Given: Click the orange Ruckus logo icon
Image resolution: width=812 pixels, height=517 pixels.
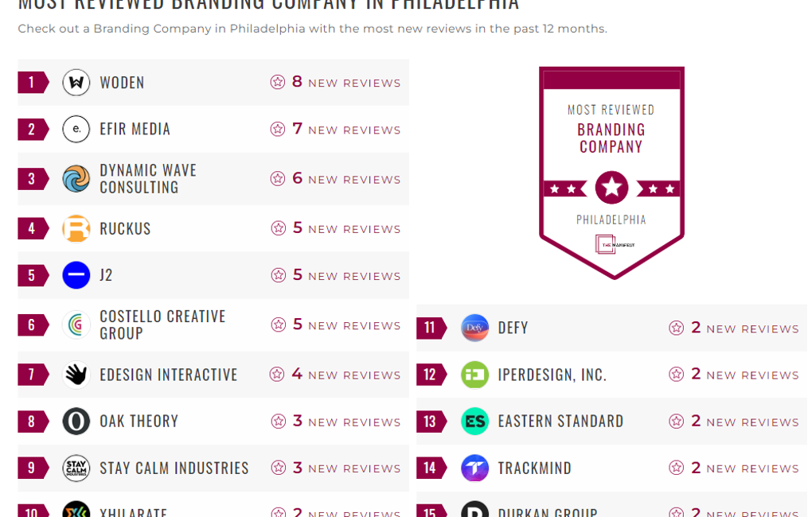Looking at the screenshot, I should pyautogui.click(x=76, y=229).
